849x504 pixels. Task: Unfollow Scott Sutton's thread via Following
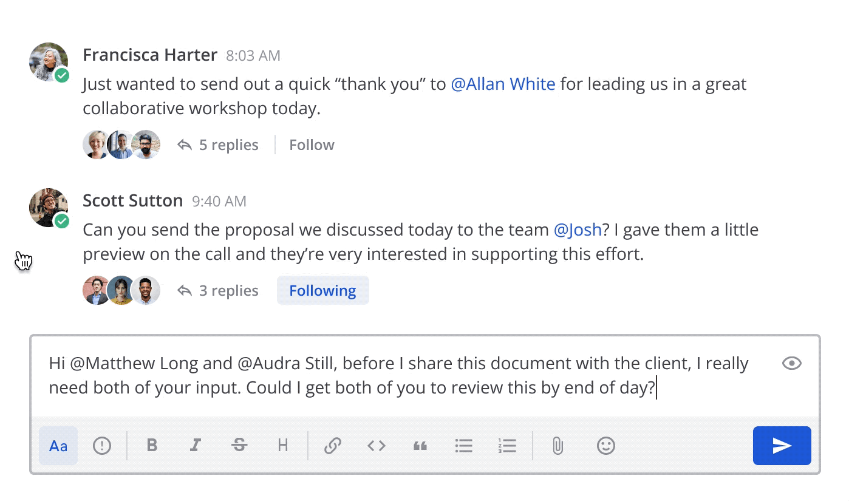point(322,291)
